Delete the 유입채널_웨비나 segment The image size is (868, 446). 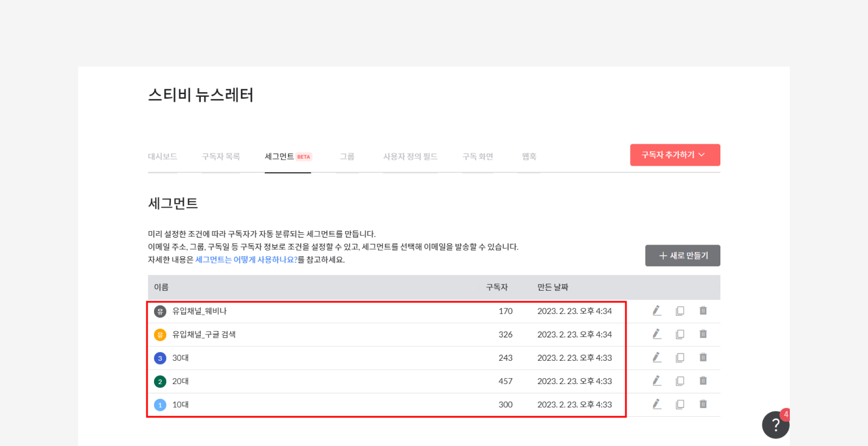[703, 311]
